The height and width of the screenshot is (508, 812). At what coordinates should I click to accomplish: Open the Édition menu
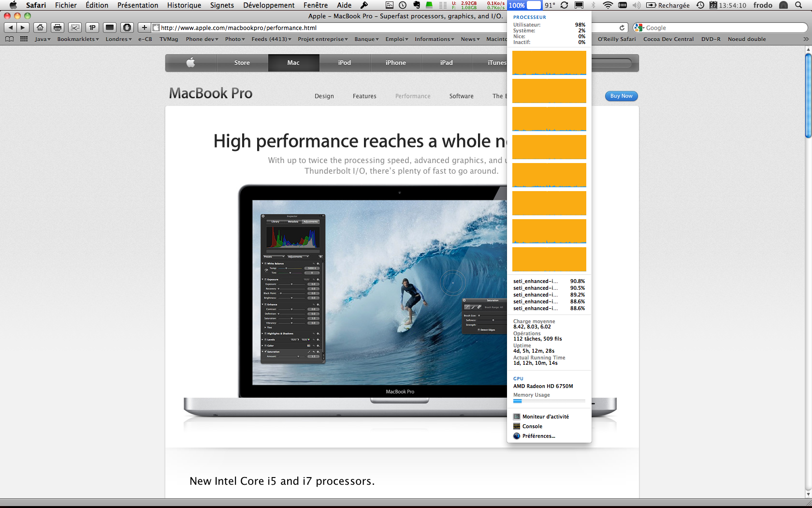(97, 5)
